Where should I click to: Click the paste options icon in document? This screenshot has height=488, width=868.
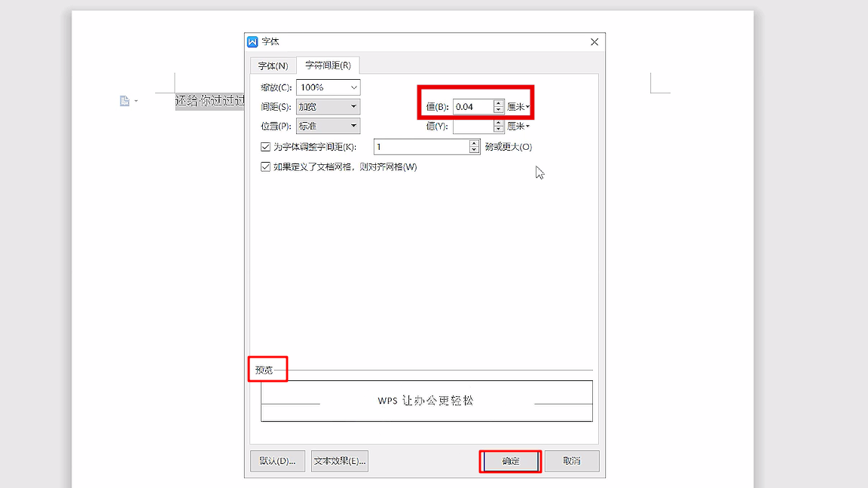coord(124,101)
